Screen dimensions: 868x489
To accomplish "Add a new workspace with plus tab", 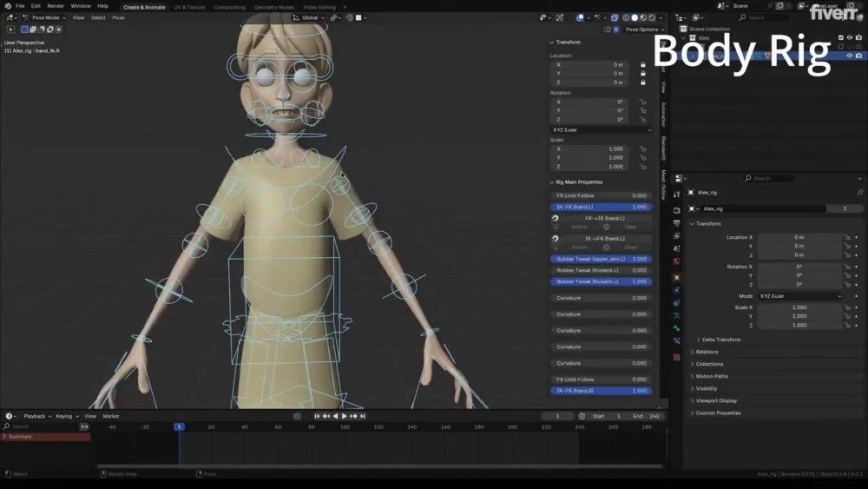I will point(345,7).
